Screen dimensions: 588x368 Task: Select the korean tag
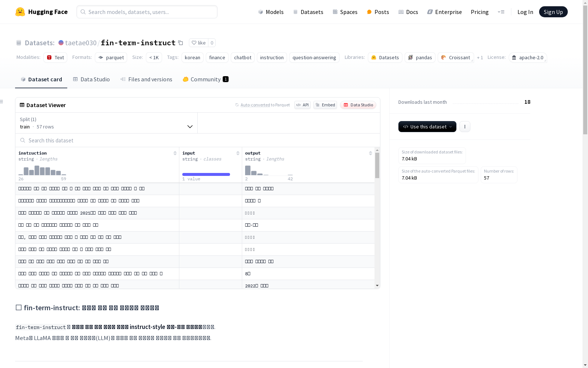[193, 57]
